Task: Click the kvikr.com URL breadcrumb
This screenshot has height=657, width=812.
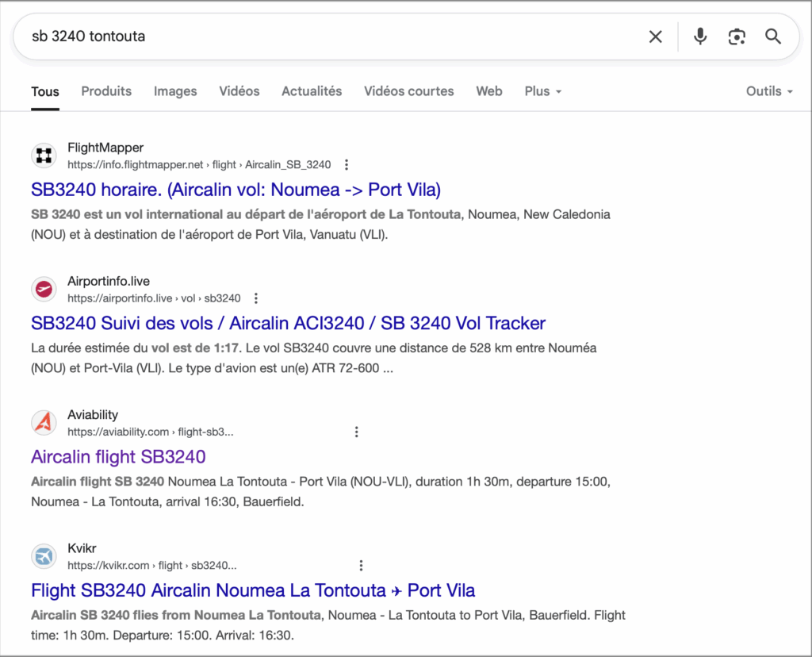Action: coord(151,566)
